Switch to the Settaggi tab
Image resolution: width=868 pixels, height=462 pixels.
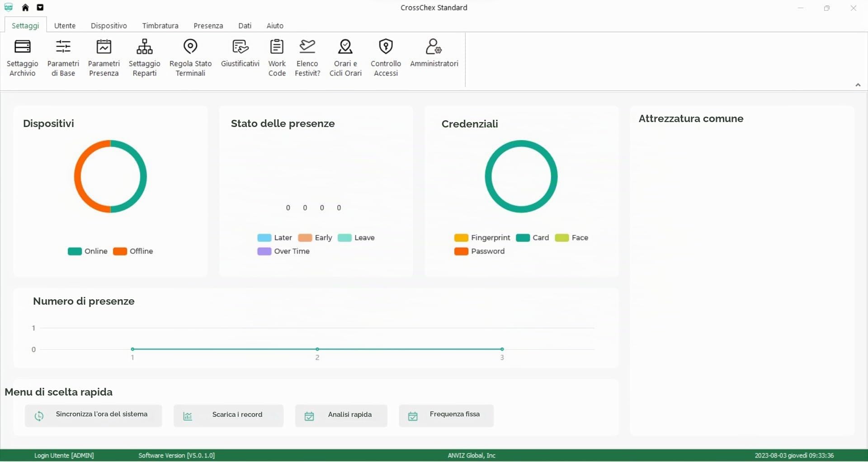pyautogui.click(x=25, y=25)
